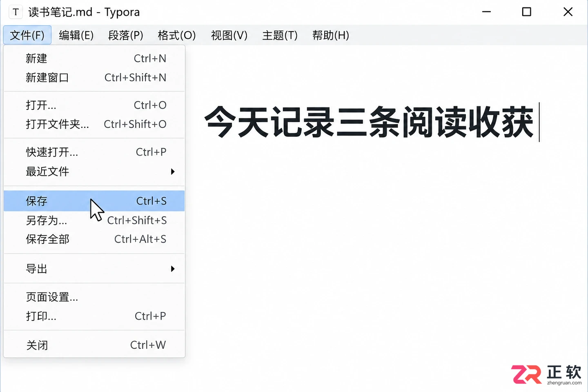Click 保存 to save the document
The width and height of the screenshot is (588, 392).
click(94, 201)
